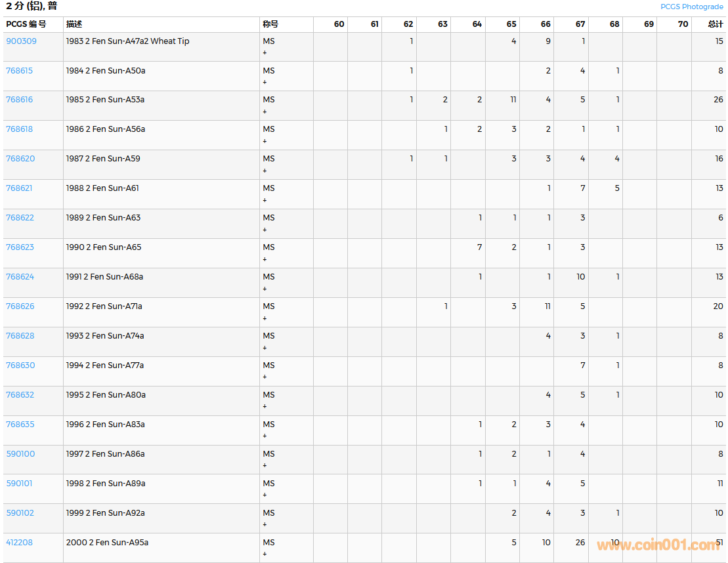Open PCGS number 900309 link

coord(21,41)
